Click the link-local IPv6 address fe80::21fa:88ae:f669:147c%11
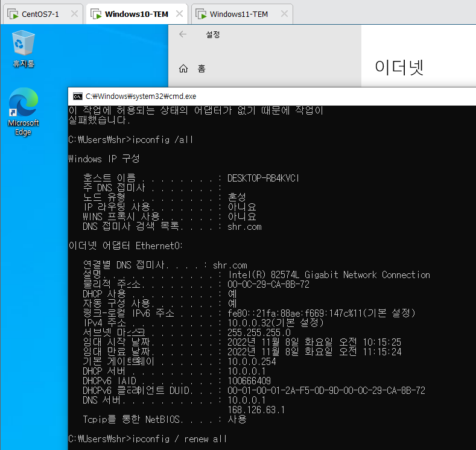This screenshot has height=450, width=476. [295, 313]
